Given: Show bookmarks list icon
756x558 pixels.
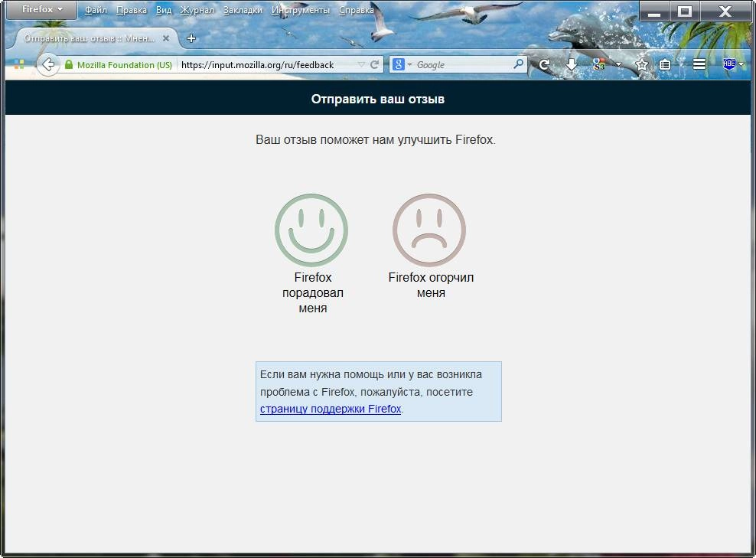Looking at the screenshot, I should (x=665, y=64).
